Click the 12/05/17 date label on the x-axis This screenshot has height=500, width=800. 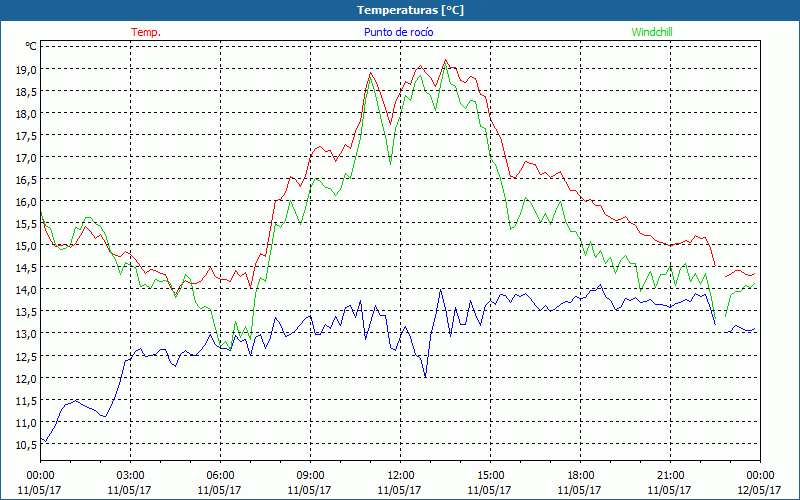point(759,490)
